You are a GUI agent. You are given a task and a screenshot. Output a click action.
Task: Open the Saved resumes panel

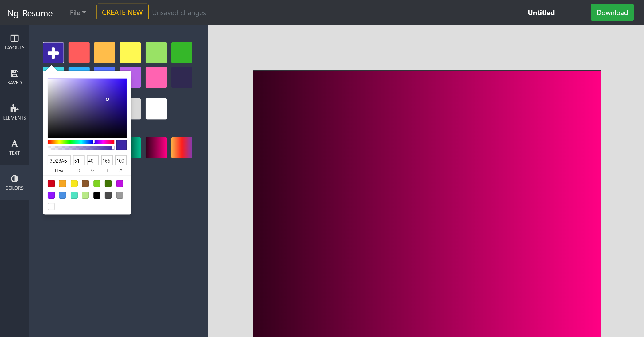(x=14, y=77)
